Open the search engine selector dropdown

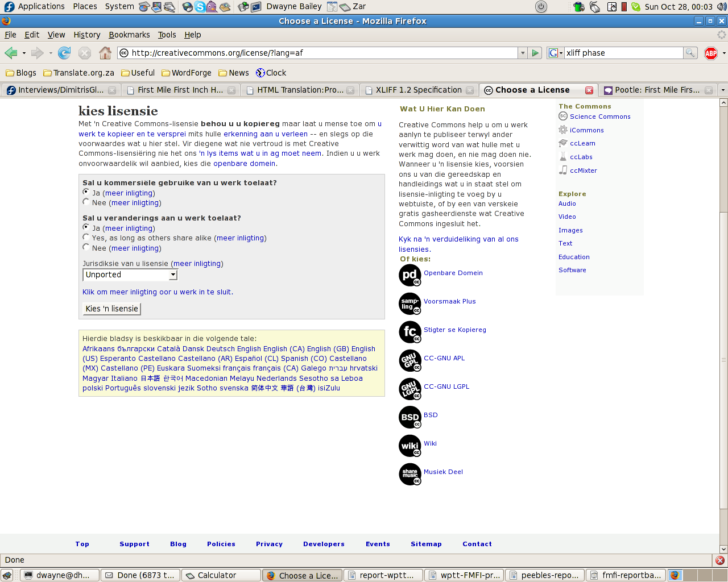[x=555, y=53]
